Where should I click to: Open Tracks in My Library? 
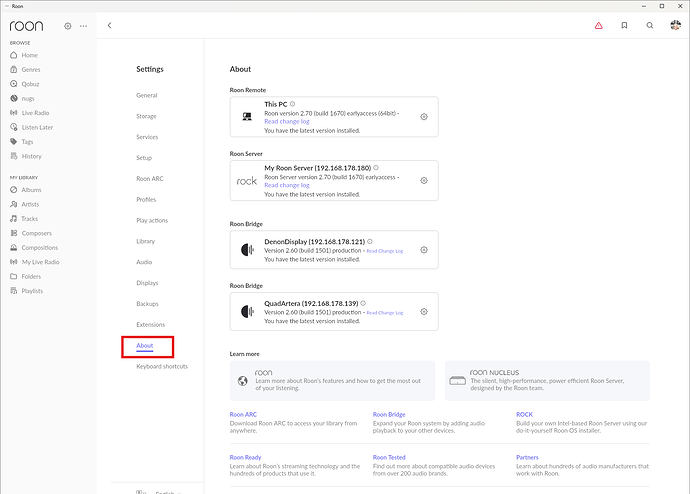[24, 219]
